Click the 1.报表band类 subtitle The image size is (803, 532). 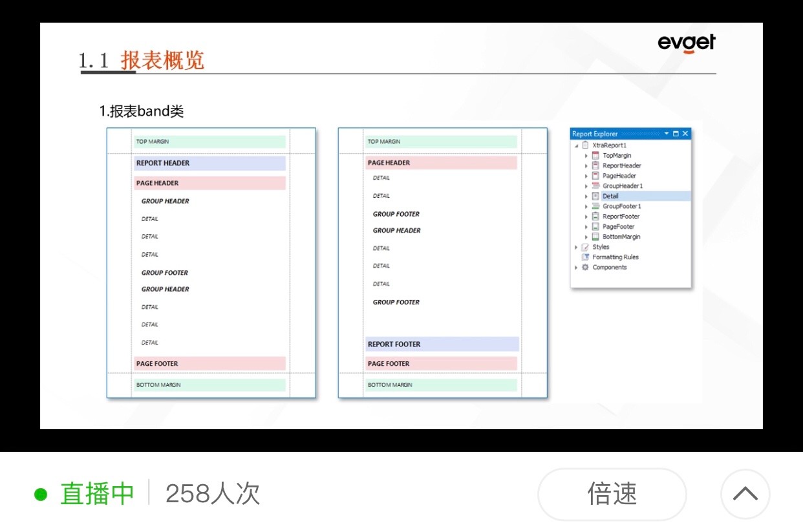click(141, 111)
